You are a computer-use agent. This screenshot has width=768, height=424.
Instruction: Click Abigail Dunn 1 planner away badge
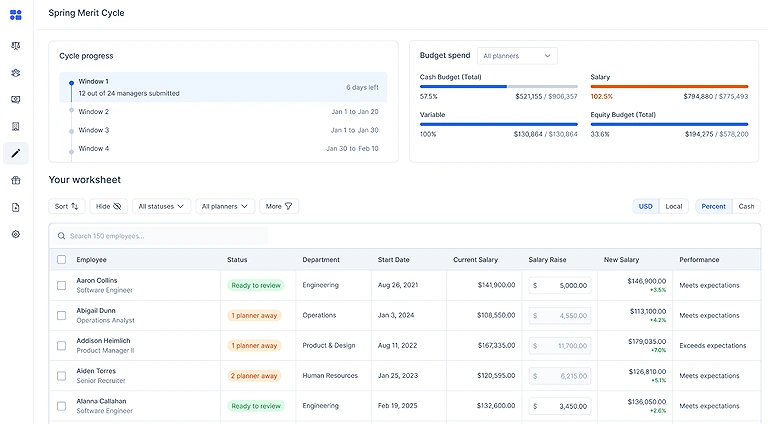pos(254,316)
